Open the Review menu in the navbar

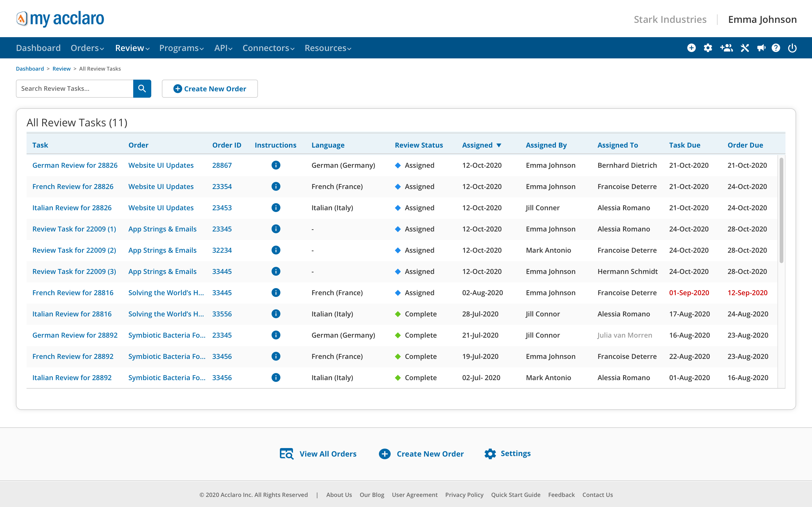point(132,48)
